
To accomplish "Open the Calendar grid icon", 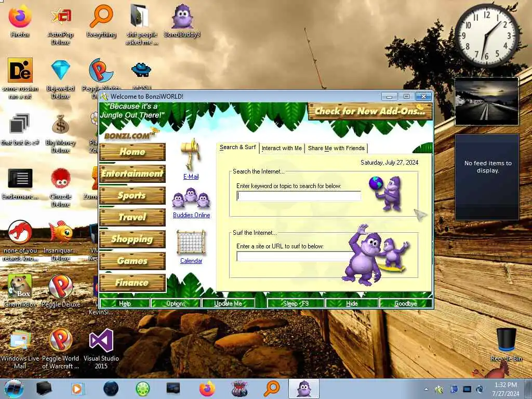I will [x=191, y=242].
